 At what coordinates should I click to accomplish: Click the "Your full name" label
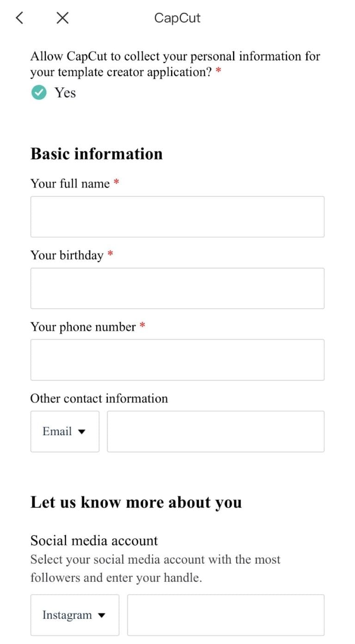point(70,184)
